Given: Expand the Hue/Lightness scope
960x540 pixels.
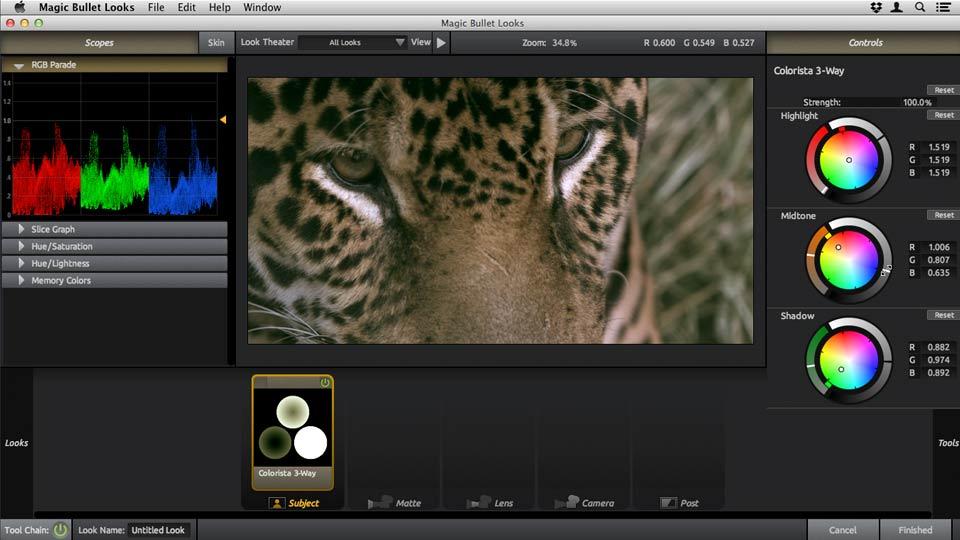Looking at the screenshot, I should click(21, 263).
